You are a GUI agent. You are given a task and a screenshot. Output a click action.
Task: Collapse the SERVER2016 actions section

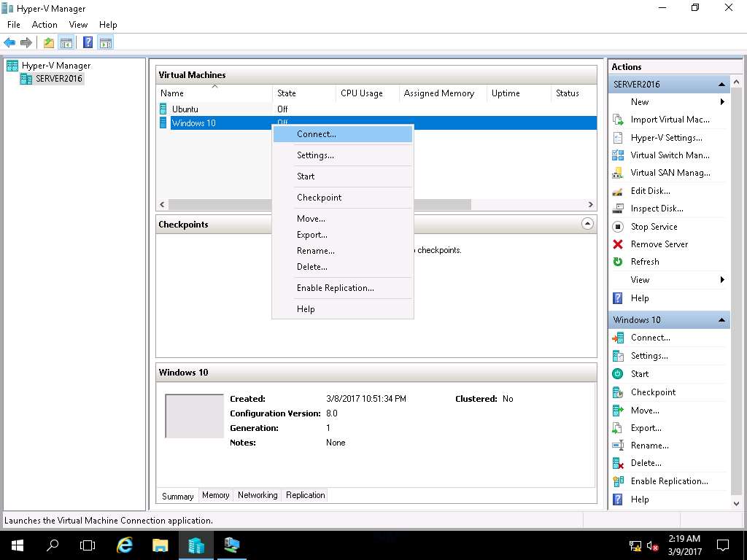[721, 85]
